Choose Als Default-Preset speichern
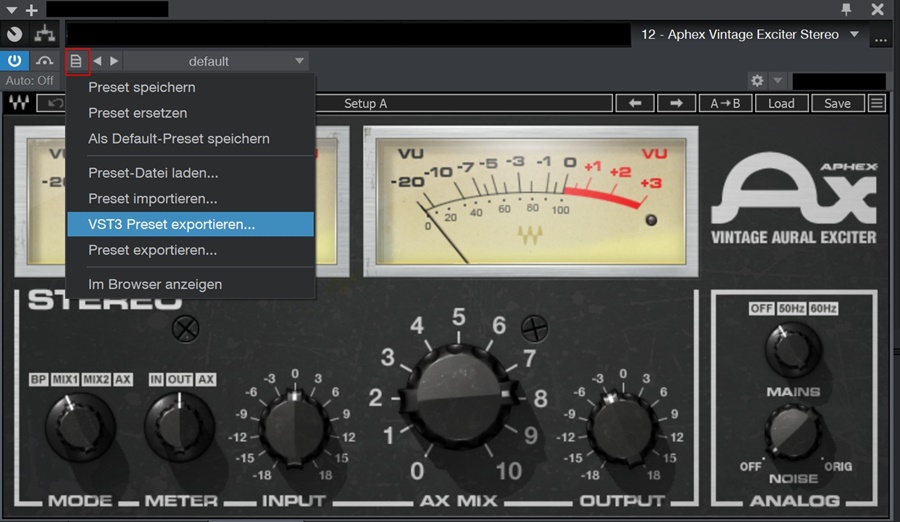Image resolution: width=900 pixels, height=522 pixels. (x=191, y=139)
